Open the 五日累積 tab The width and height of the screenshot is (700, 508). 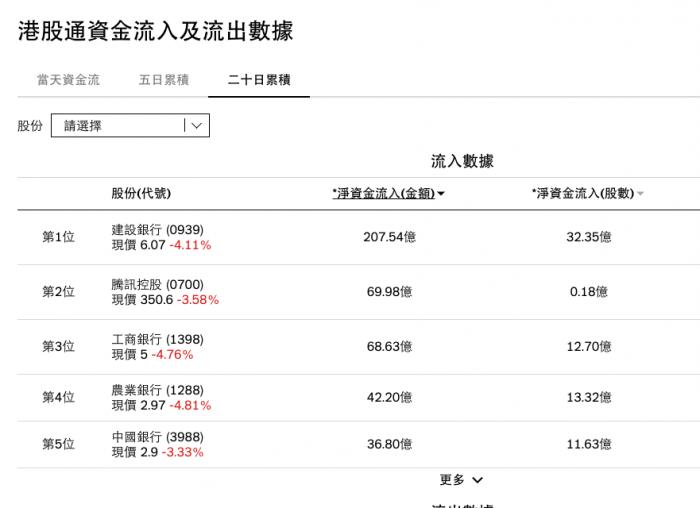(163, 80)
